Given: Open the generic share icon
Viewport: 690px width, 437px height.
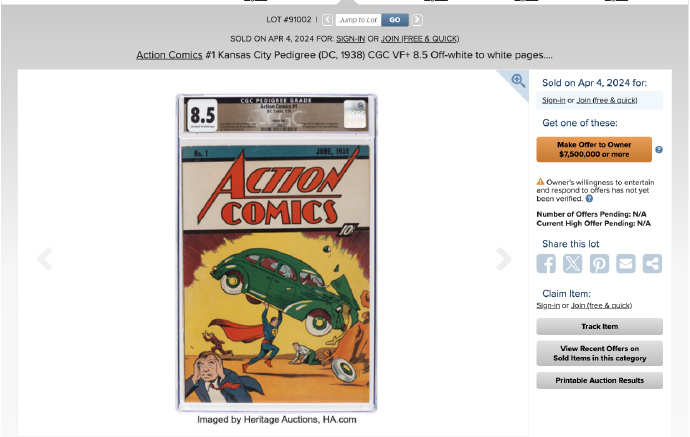Looking at the screenshot, I should (x=652, y=264).
